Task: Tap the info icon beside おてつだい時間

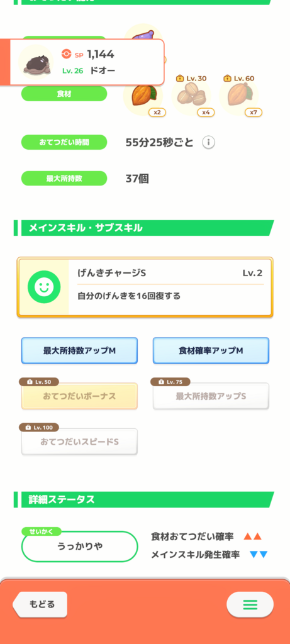Action: click(209, 143)
